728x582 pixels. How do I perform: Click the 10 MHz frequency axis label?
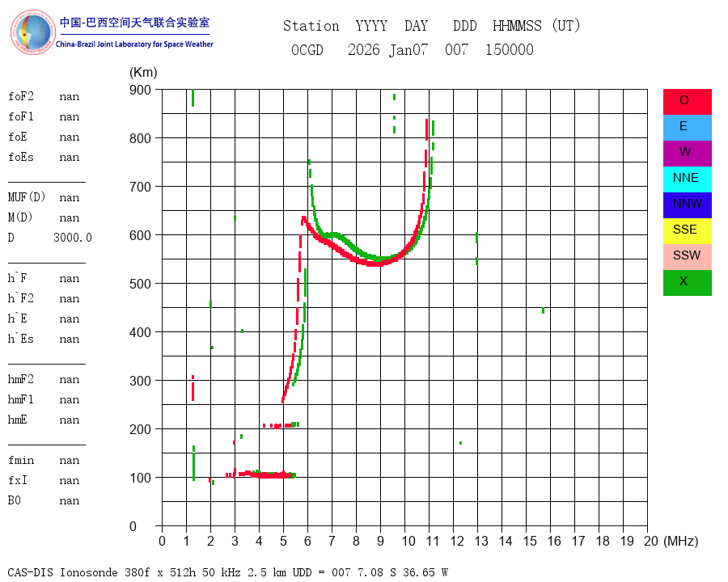(x=408, y=541)
